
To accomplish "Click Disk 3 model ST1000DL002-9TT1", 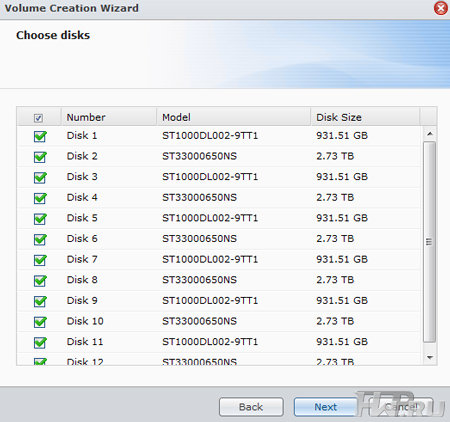I will 210,177.
